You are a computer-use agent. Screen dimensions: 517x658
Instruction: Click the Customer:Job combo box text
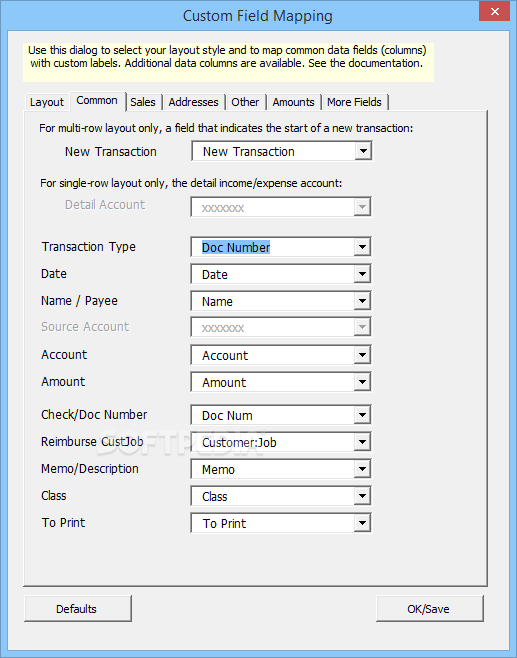239,442
